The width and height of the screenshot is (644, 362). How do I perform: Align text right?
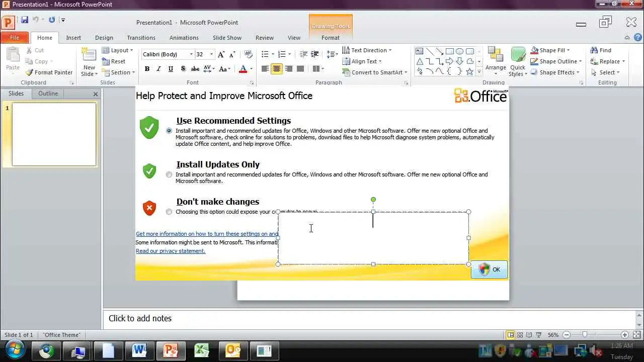[288, 69]
